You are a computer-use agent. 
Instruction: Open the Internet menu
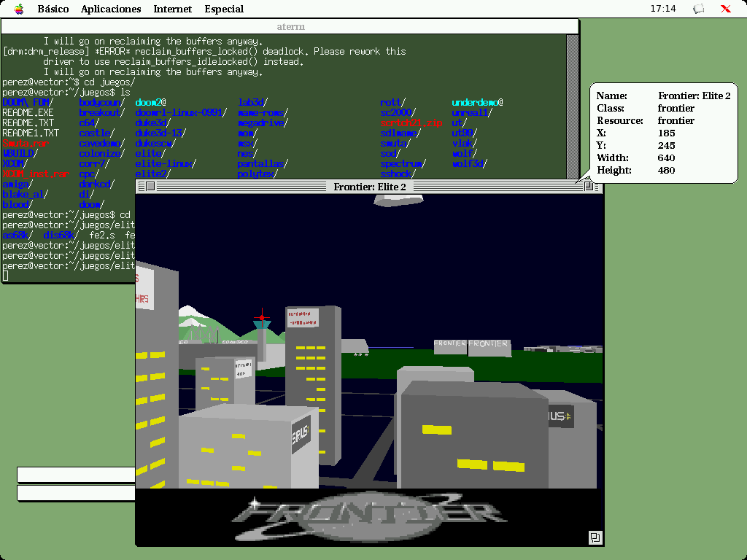pyautogui.click(x=172, y=9)
